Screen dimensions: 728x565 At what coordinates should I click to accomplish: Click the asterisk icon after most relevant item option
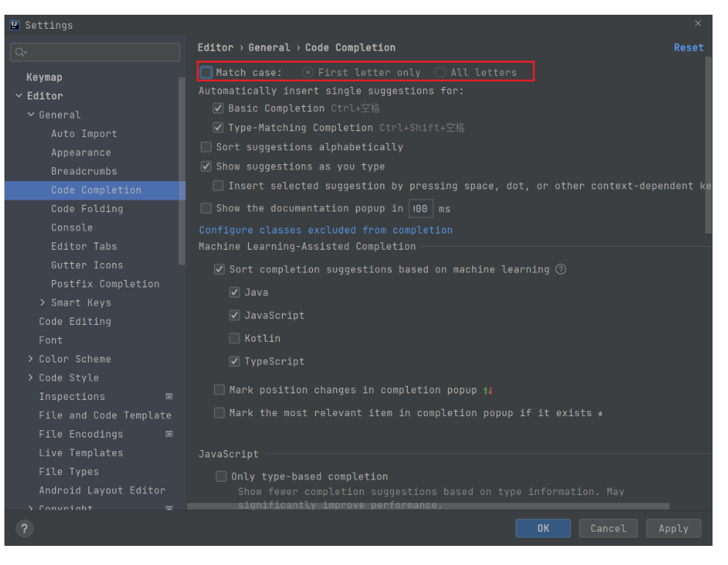(x=599, y=413)
